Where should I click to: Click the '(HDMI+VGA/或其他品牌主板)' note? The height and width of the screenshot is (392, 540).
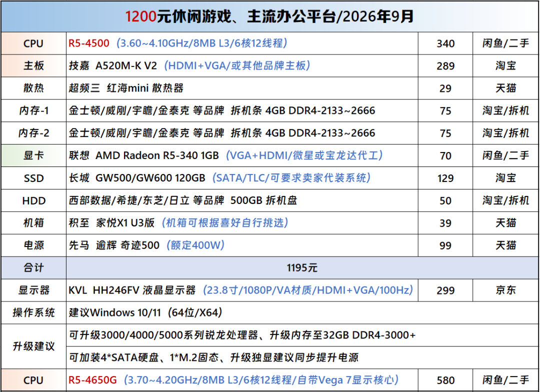click(237, 66)
